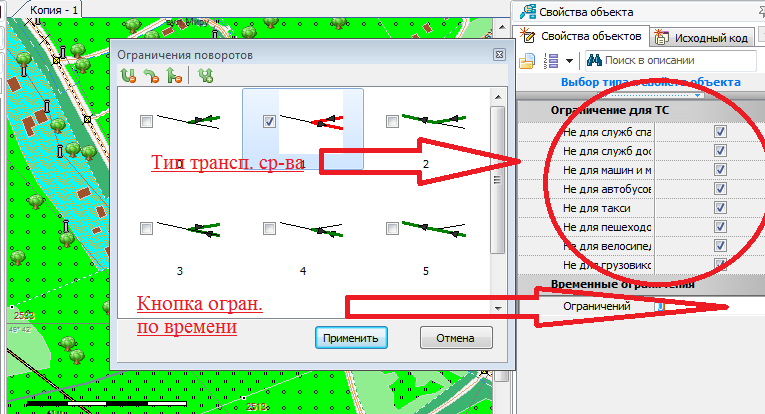Check the turn variant 3 checkbox
Screen dimensions: 765x414
pos(147,229)
